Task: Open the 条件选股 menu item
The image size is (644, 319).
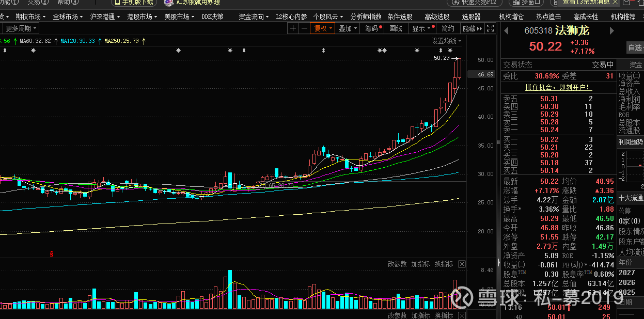Action: [x=400, y=17]
